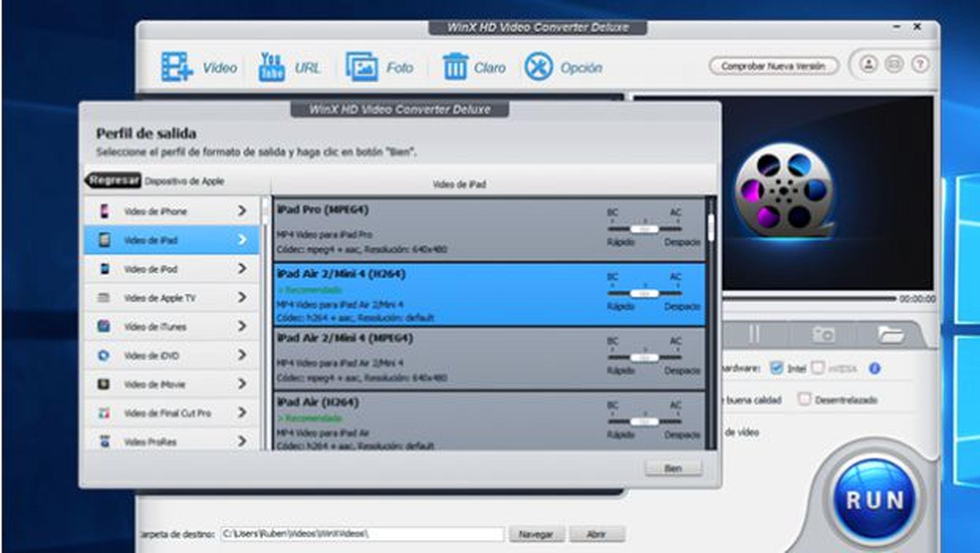Click the iTunes icon in sidebar
980x553 pixels.
tap(104, 326)
